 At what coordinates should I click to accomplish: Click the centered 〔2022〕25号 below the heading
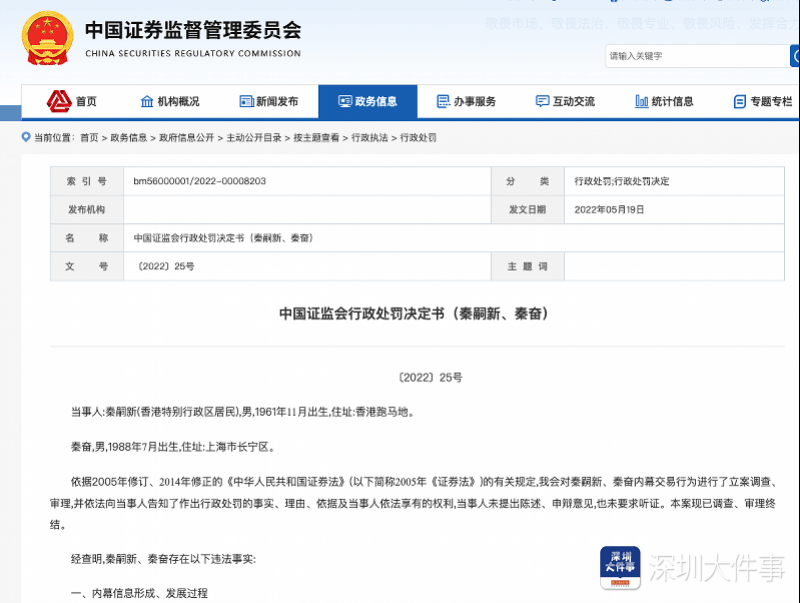430,378
